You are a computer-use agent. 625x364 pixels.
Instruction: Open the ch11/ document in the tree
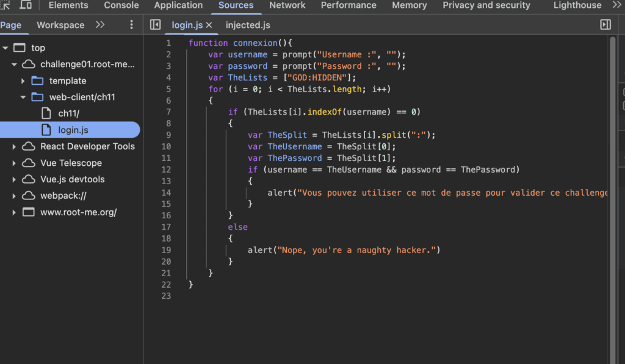(x=68, y=113)
